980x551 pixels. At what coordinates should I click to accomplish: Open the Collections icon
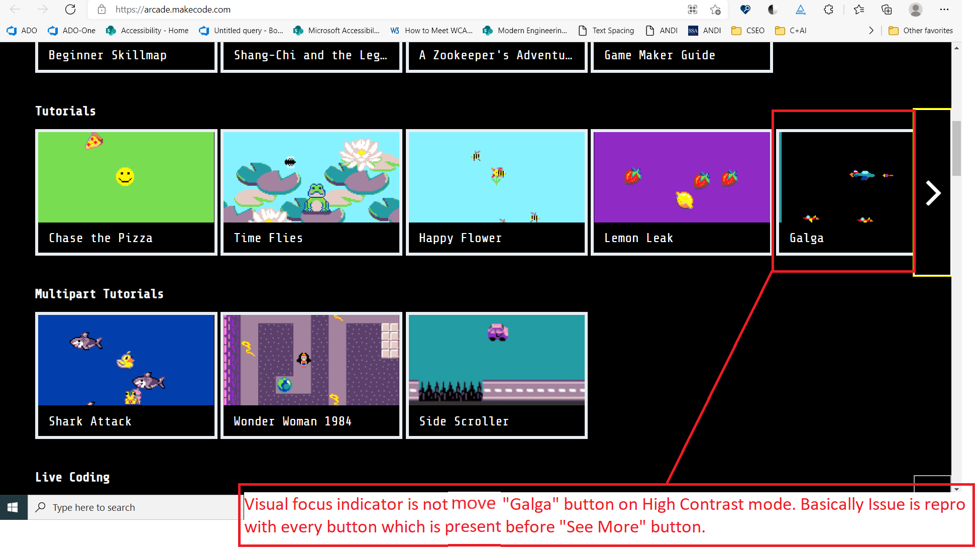coord(887,10)
